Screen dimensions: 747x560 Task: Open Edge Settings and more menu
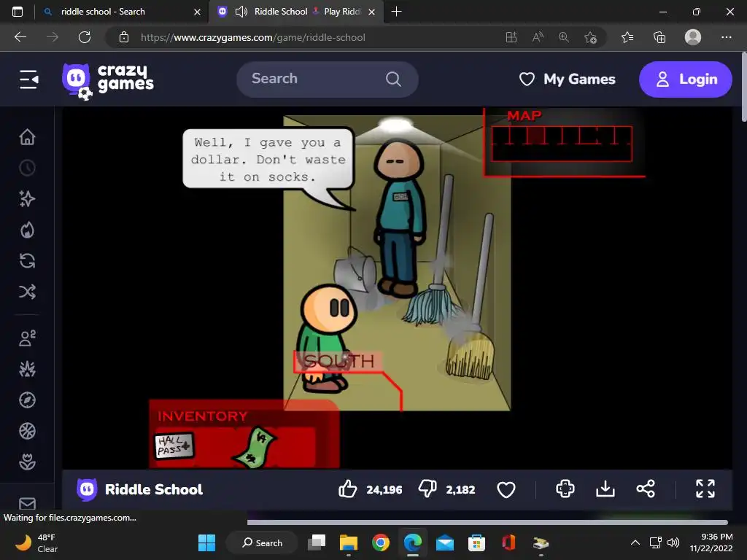pos(726,37)
